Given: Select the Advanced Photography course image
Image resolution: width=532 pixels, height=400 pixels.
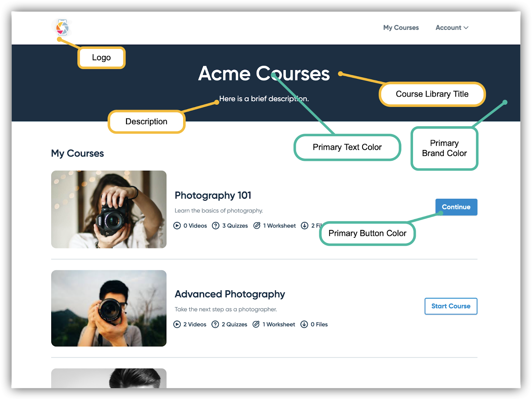Looking at the screenshot, I should pyautogui.click(x=109, y=308).
